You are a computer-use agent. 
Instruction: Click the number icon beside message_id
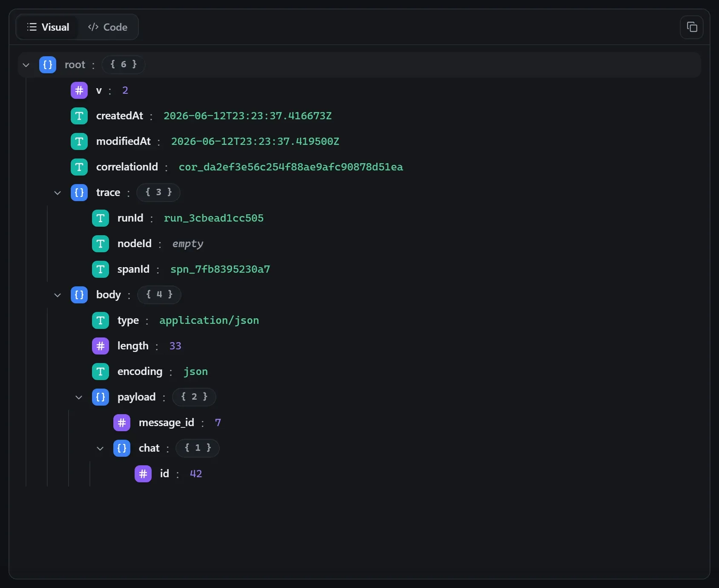point(122,423)
